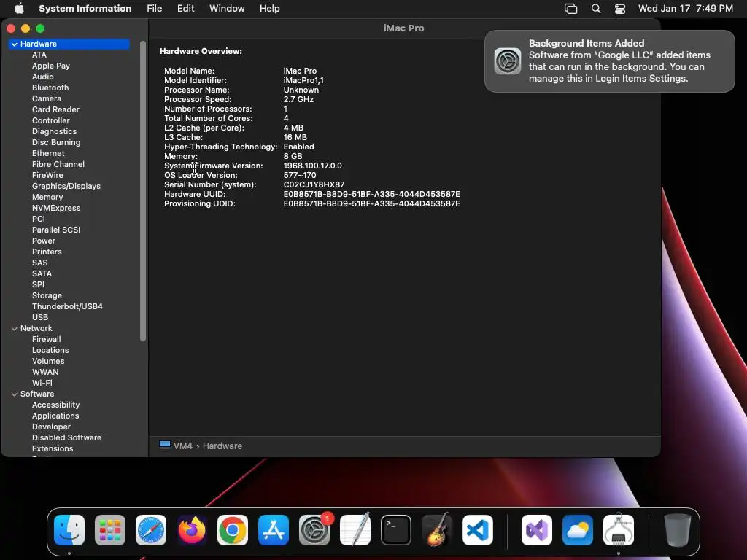747x560 pixels.
Task: Click the serial number C02CJ1Y8HX87
Action: point(314,184)
